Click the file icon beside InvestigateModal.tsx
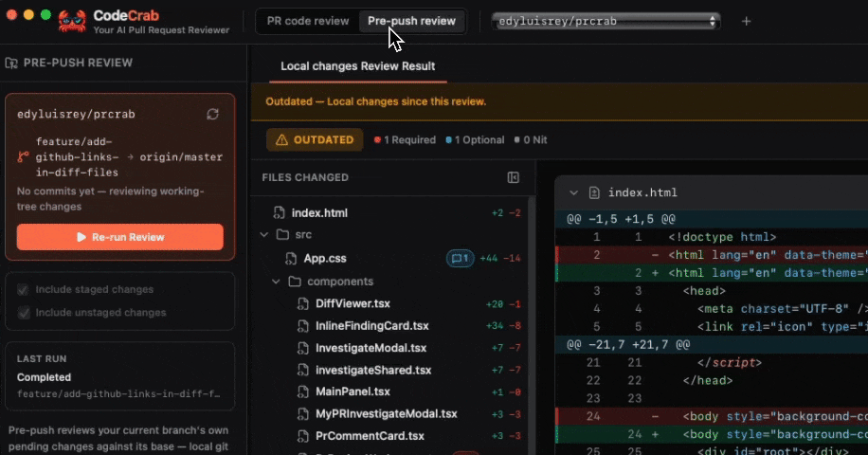 pyautogui.click(x=303, y=348)
